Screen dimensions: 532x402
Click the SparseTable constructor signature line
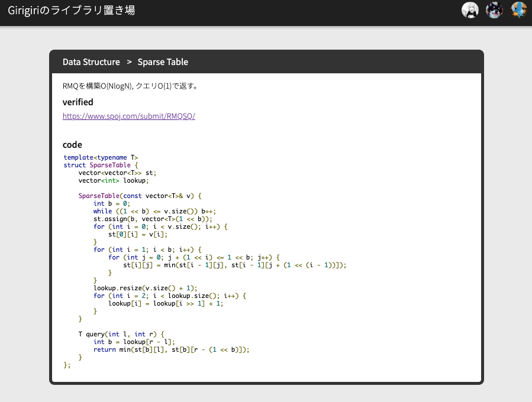pyautogui.click(x=140, y=196)
